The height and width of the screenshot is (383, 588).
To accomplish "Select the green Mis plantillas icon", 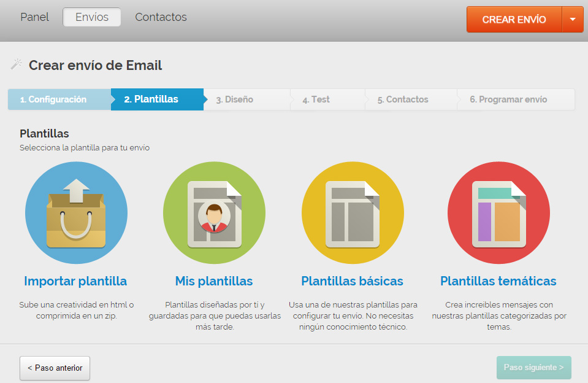I will [214, 213].
